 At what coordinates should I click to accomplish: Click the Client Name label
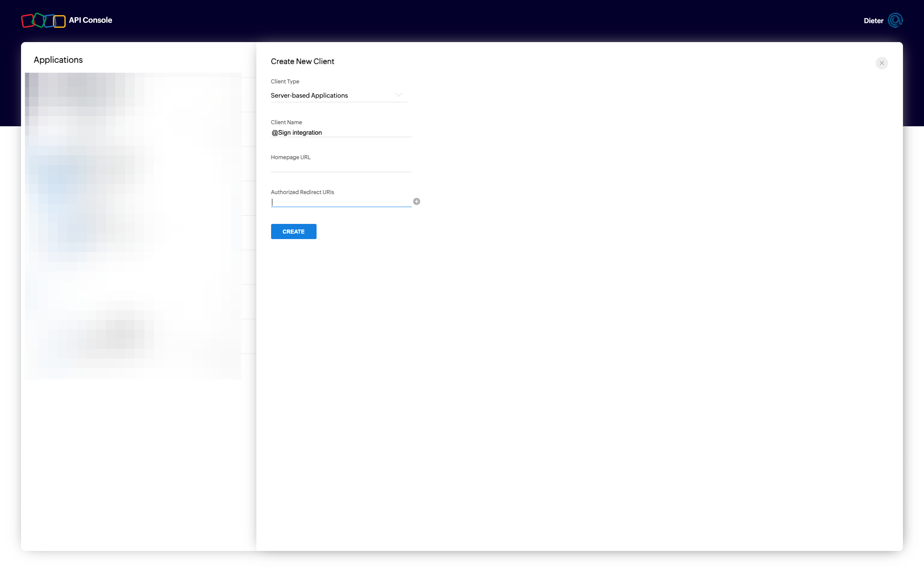click(286, 122)
